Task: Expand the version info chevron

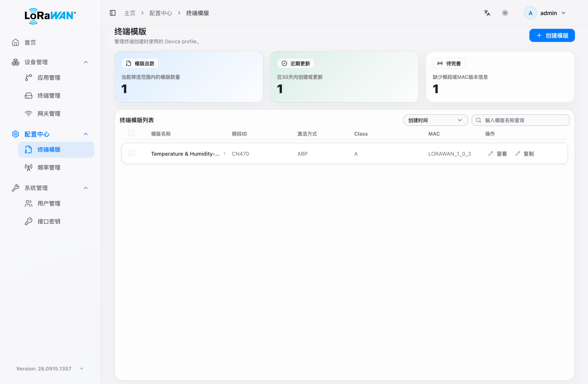Action: pos(82,368)
